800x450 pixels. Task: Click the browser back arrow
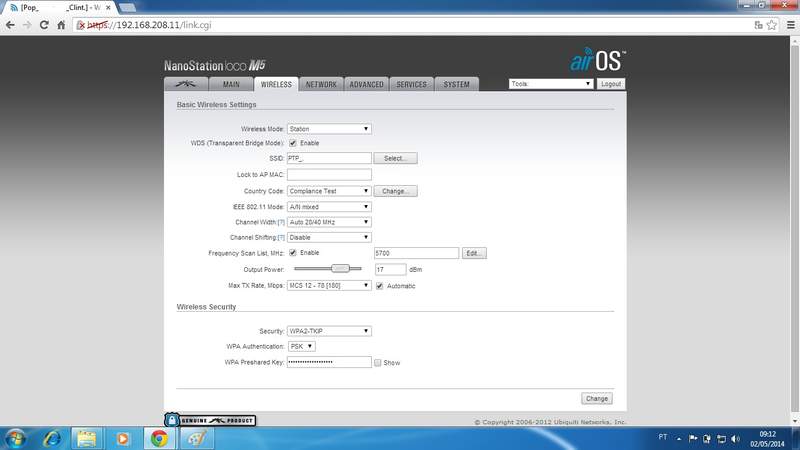tap(10, 25)
